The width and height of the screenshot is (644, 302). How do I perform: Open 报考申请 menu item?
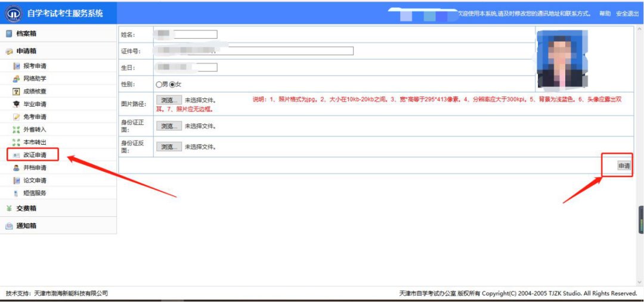point(35,66)
